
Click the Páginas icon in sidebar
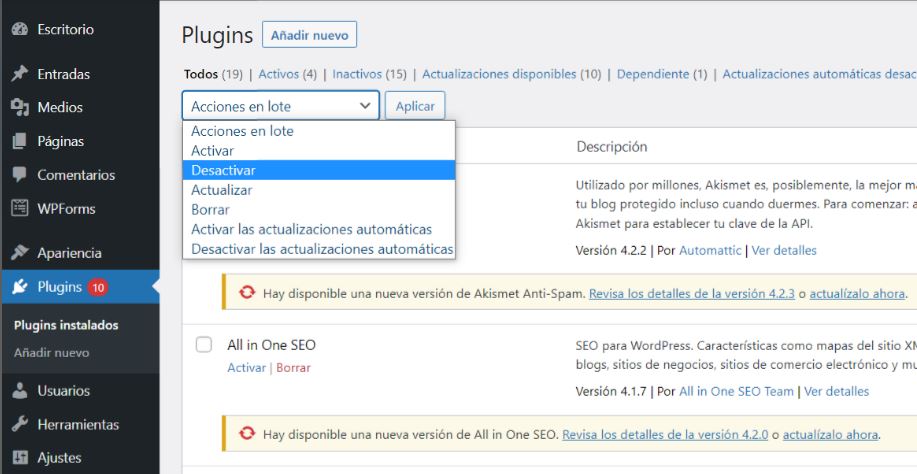click(19, 141)
